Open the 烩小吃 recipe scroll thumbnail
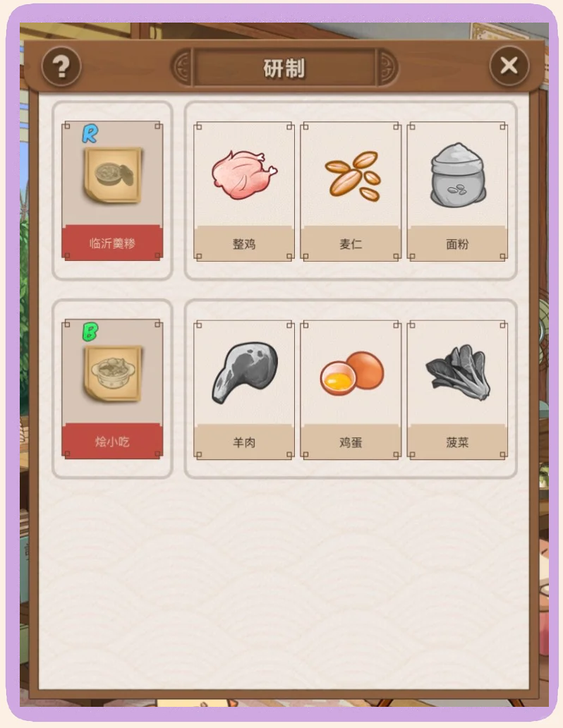The width and height of the screenshot is (563, 728). tap(113, 374)
